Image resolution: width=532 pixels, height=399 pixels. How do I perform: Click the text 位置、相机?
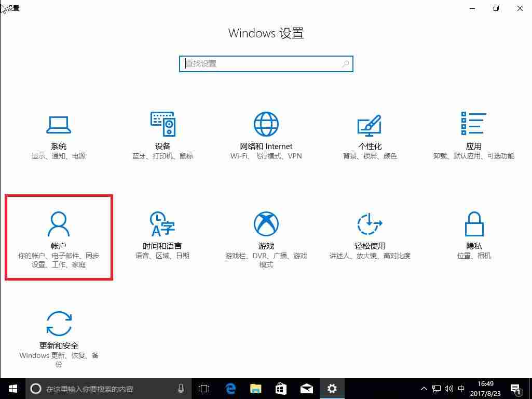(x=474, y=256)
